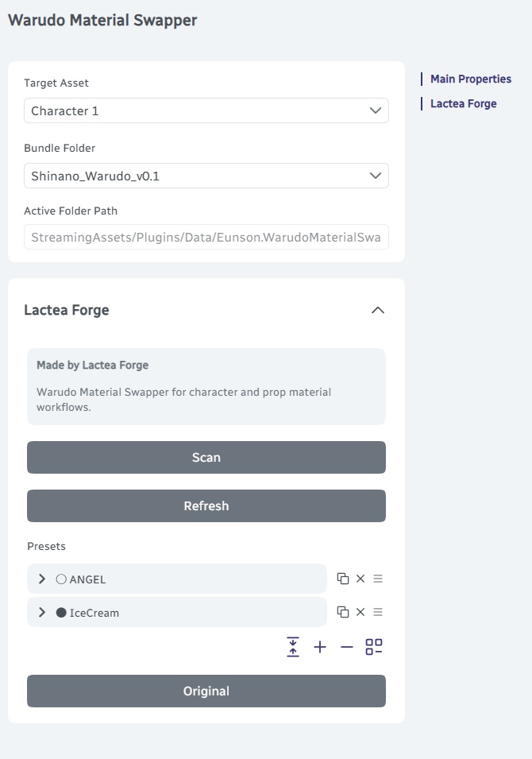The image size is (532, 759).
Task: Delete the IceCream preset
Action: [360, 612]
